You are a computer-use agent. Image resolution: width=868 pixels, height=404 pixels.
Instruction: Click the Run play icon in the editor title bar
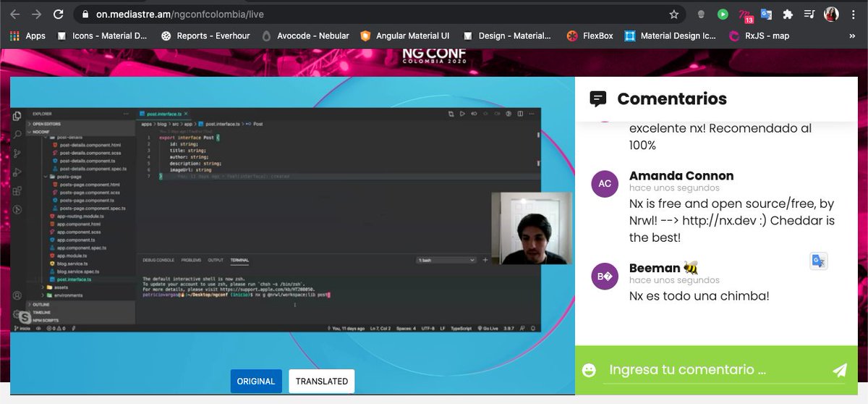pos(462,114)
